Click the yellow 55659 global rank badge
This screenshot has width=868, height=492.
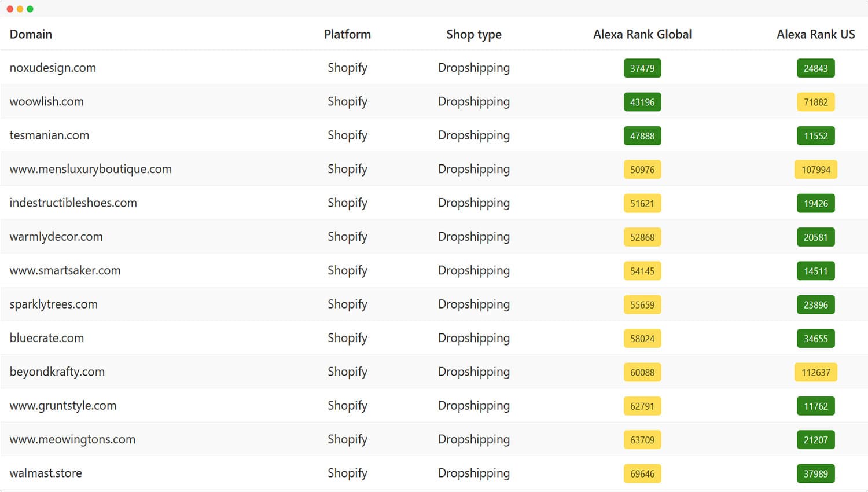[x=642, y=304]
